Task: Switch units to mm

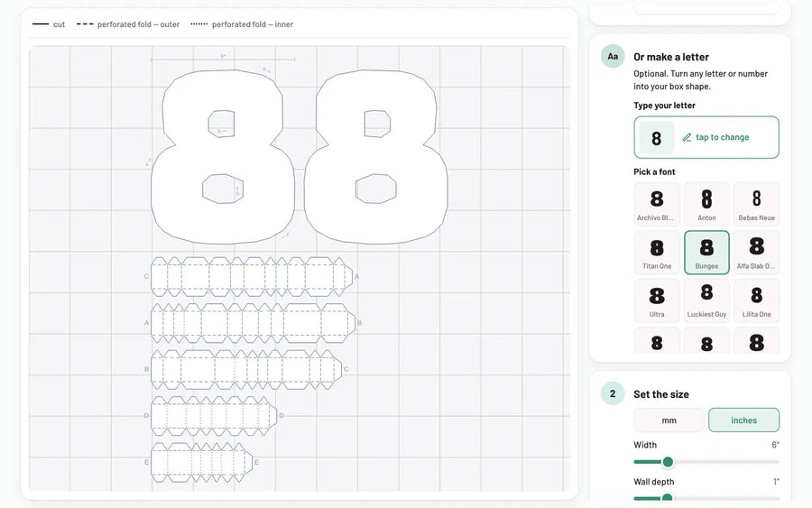Action: [x=669, y=420]
